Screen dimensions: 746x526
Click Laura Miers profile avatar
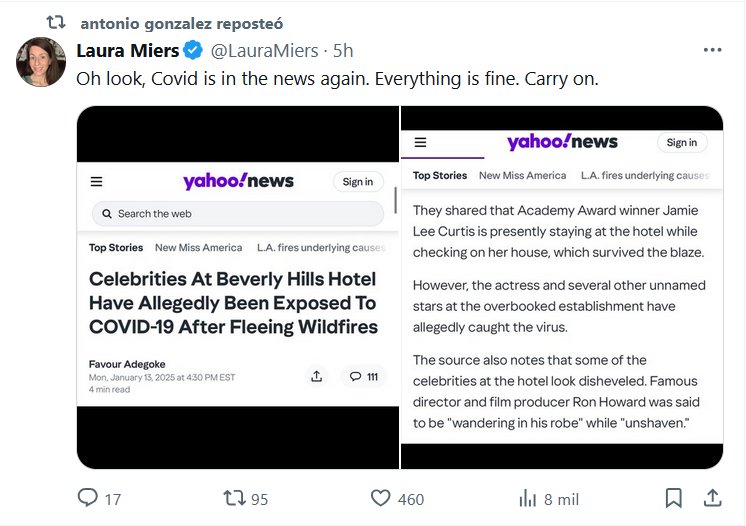coord(41,62)
